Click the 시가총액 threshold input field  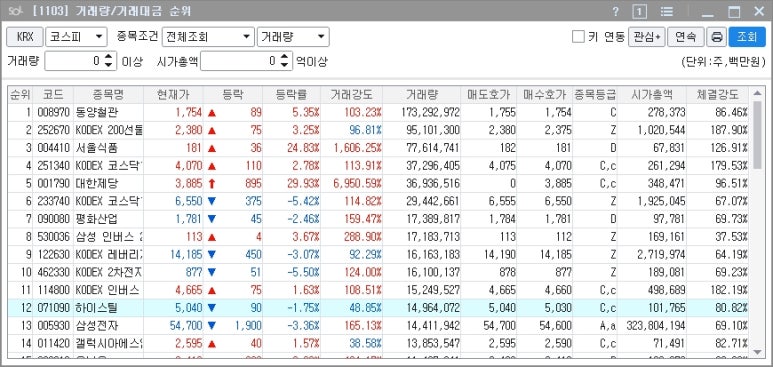pyautogui.click(x=240, y=61)
